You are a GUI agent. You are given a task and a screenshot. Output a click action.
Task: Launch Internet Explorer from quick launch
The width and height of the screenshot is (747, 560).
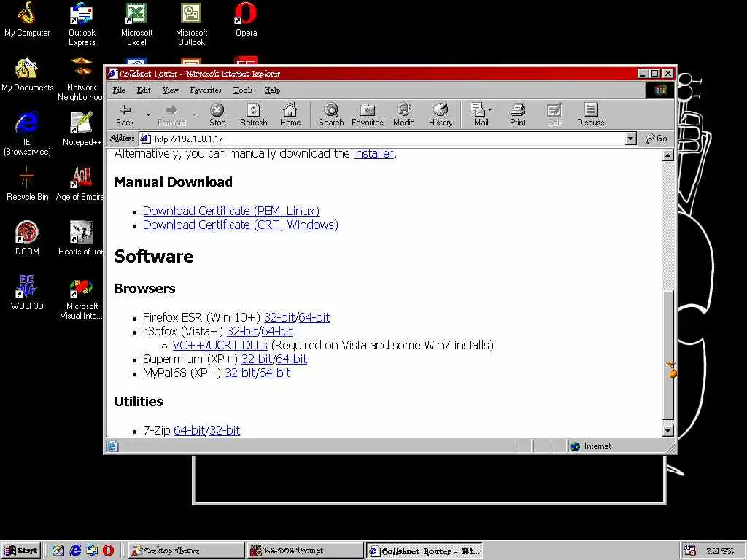tap(75, 551)
